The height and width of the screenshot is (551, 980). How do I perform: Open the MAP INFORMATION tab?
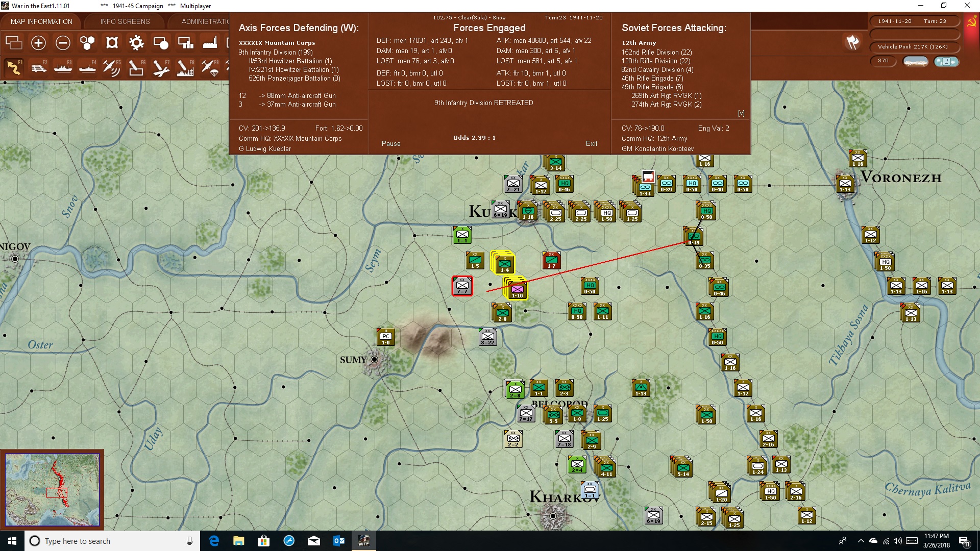coord(41,21)
